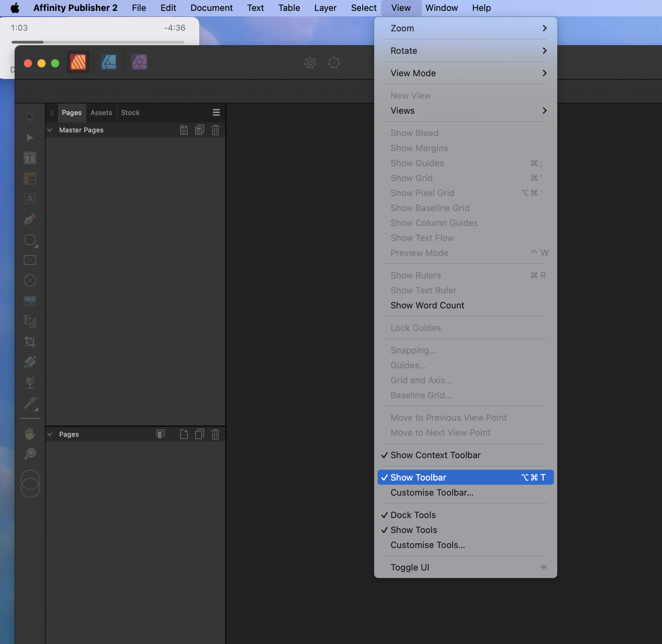
Task: Open the Help menu
Action: 481,8
